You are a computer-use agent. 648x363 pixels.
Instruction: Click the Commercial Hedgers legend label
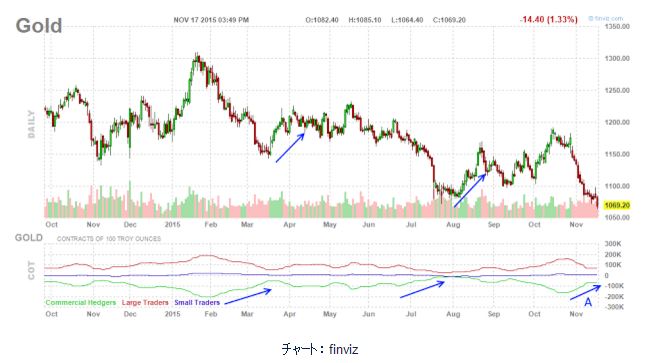81,302
